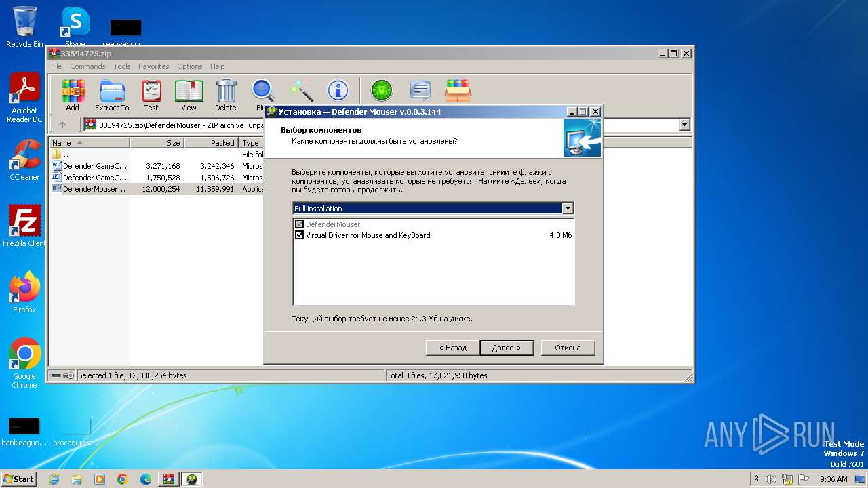Open the Favorites menu
This screenshot has width=868, height=488.
[x=154, y=66]
